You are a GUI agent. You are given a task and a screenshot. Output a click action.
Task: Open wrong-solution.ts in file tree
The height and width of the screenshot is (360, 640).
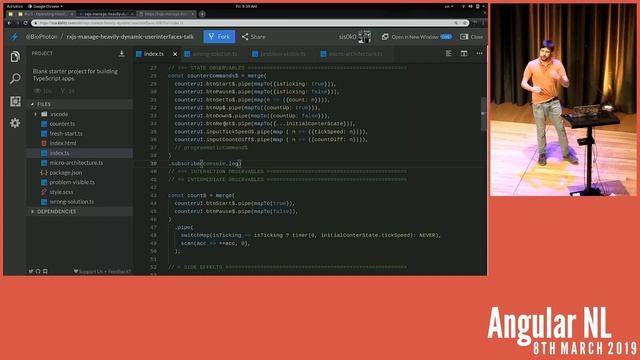71,202
